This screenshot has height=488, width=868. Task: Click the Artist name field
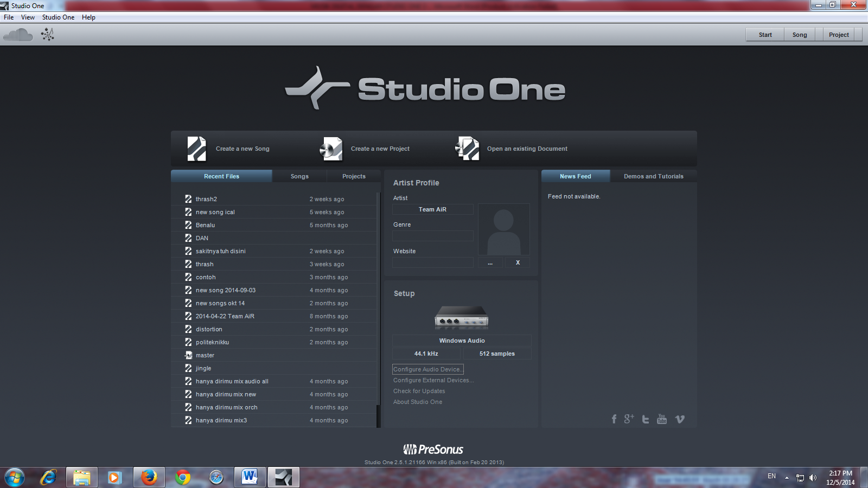433,209
